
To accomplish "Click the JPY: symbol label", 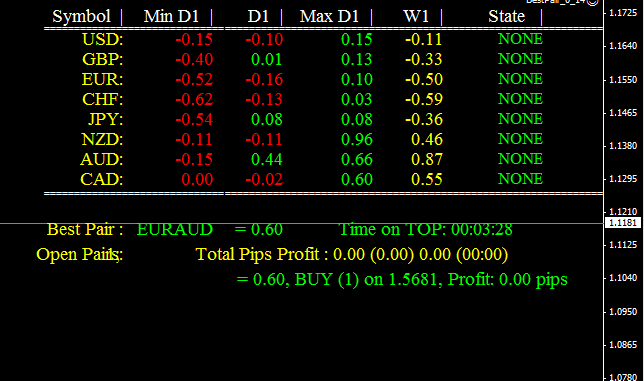I will (x=106, y=119).
